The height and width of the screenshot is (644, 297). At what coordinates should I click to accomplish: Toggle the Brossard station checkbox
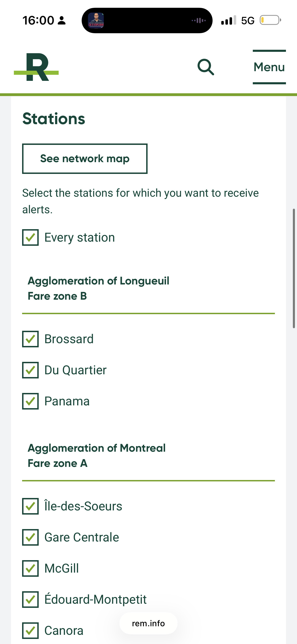[x=30, y=339]
